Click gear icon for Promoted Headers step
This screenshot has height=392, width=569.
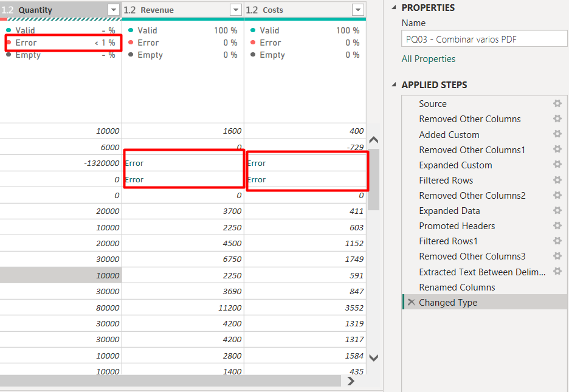pos(557,225)
